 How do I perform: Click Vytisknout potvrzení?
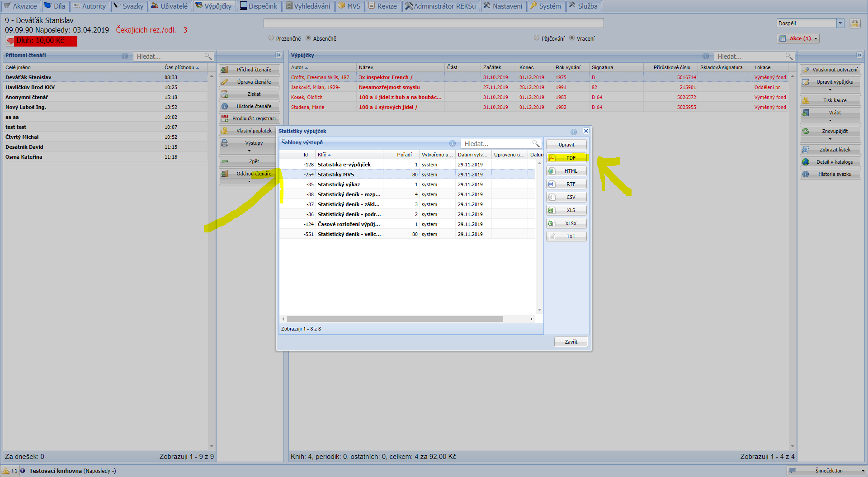coord(830,70)
